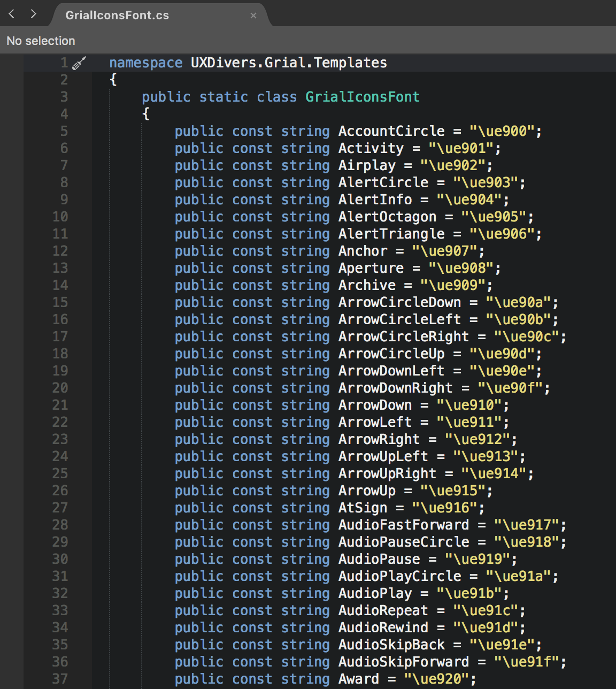Click the AlertOctagon constant name
The image size is (616, 689).
(x=388, y=217)
